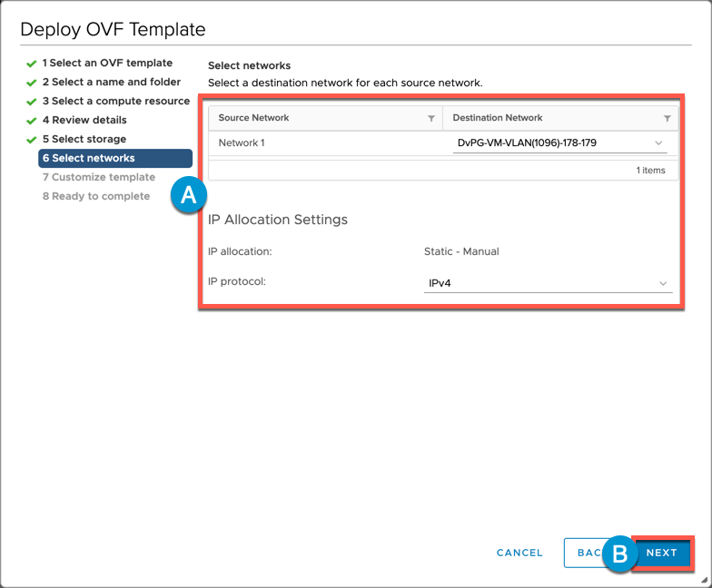
Task: Open the IPv4 IP protocol dropdown
Action: (x=549, y=283)
